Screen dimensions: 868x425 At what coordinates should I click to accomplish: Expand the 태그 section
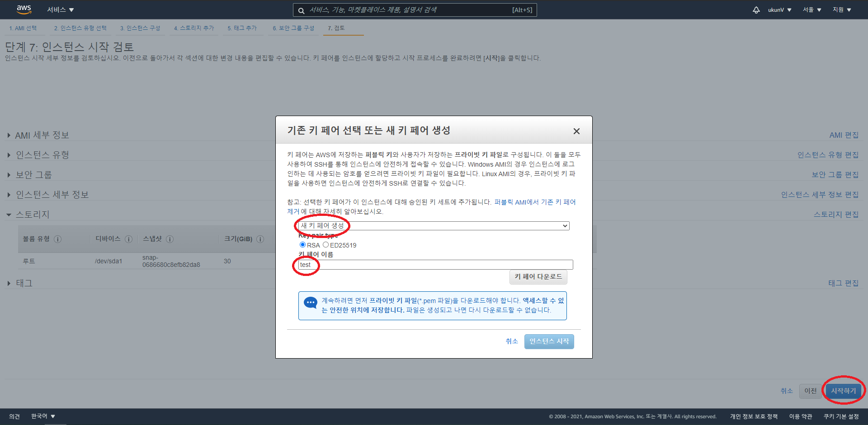(20, 283)
